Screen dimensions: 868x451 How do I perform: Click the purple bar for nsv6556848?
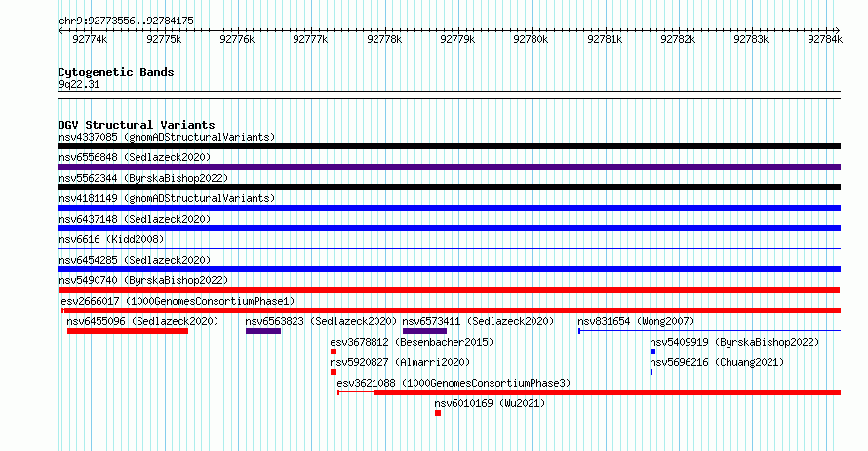coord(449,167)
